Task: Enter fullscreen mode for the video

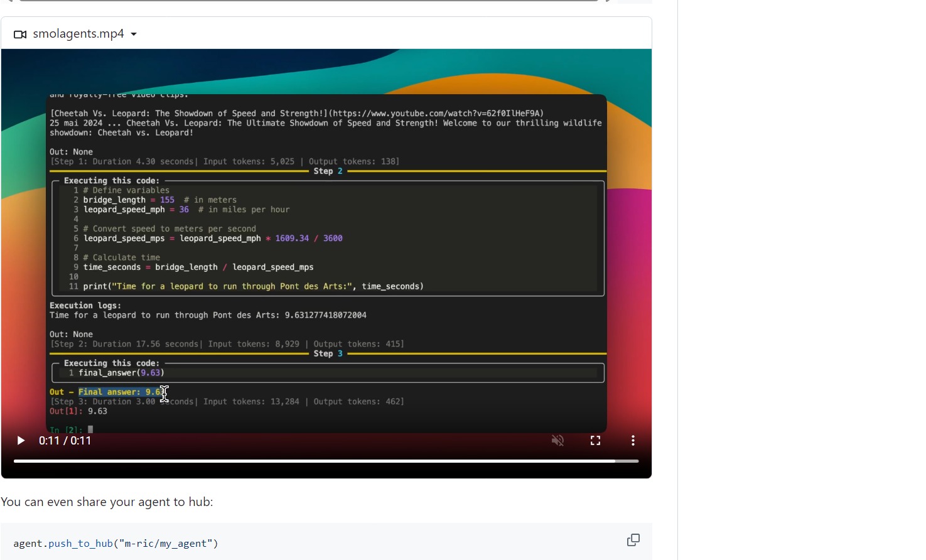Action: (595, 441)
